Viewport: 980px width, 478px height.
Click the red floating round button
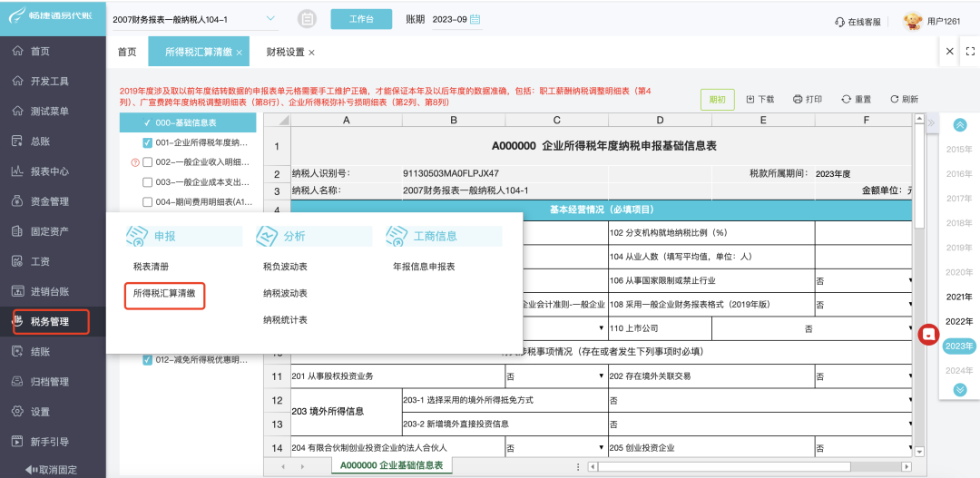click(929, 335)
